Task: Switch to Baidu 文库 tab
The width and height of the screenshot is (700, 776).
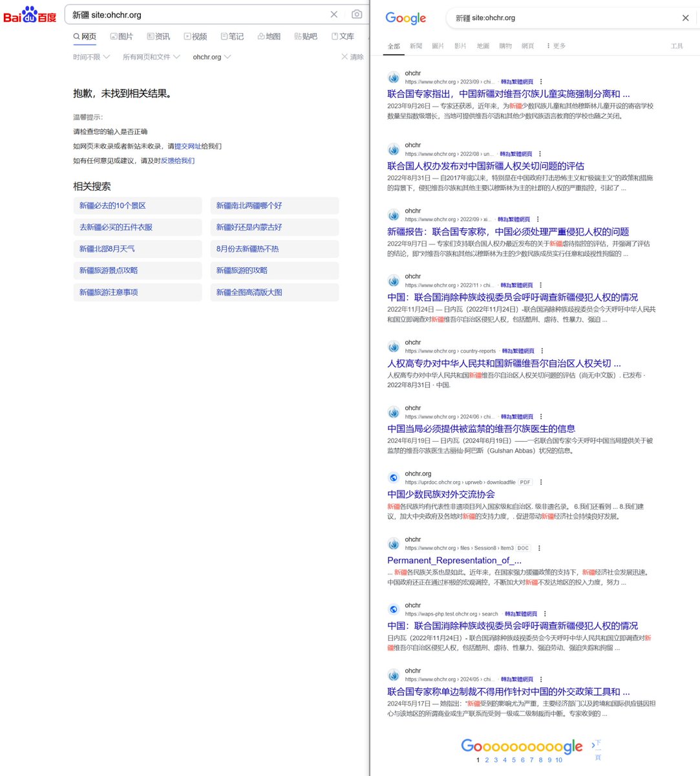Action: tap(343, 36)
